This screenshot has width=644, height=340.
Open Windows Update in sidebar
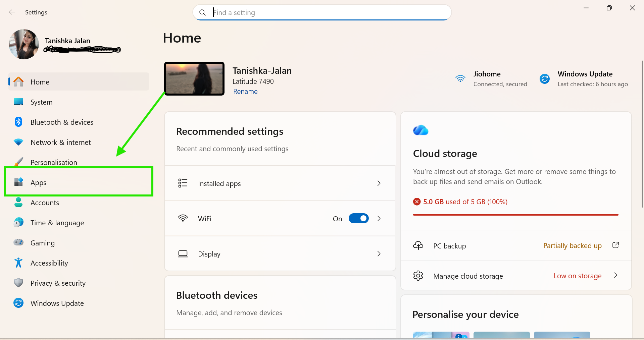pos(79,303)
